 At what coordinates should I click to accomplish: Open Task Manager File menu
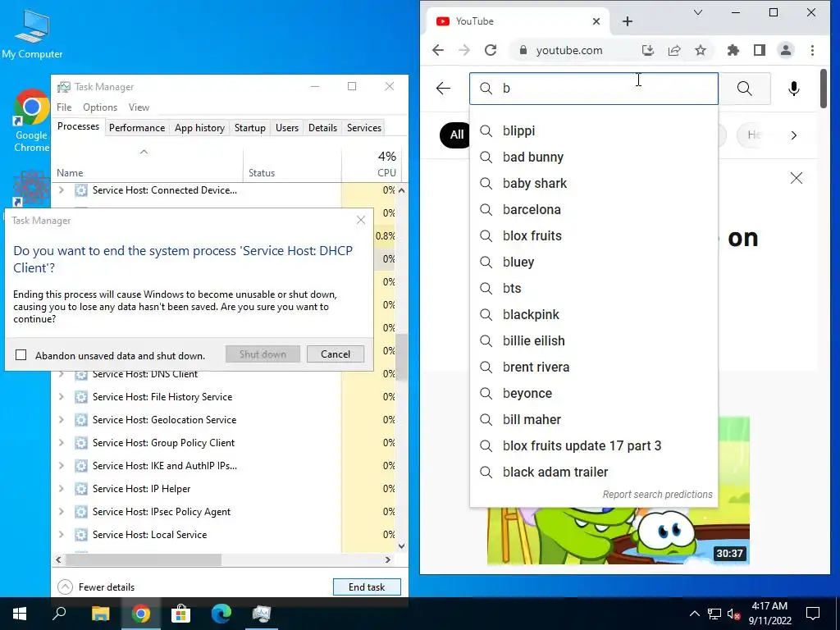click(64, 107)
